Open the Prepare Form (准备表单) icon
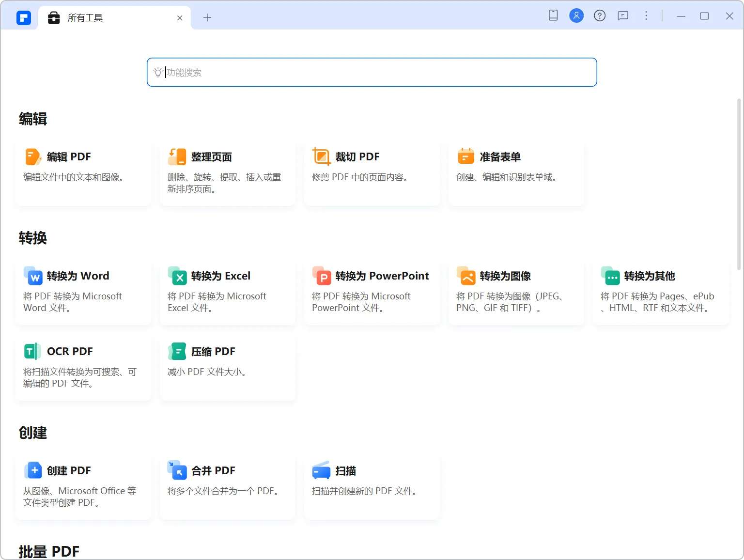Image resolution: width=744 pixels, height=560 pixels. 466,156
